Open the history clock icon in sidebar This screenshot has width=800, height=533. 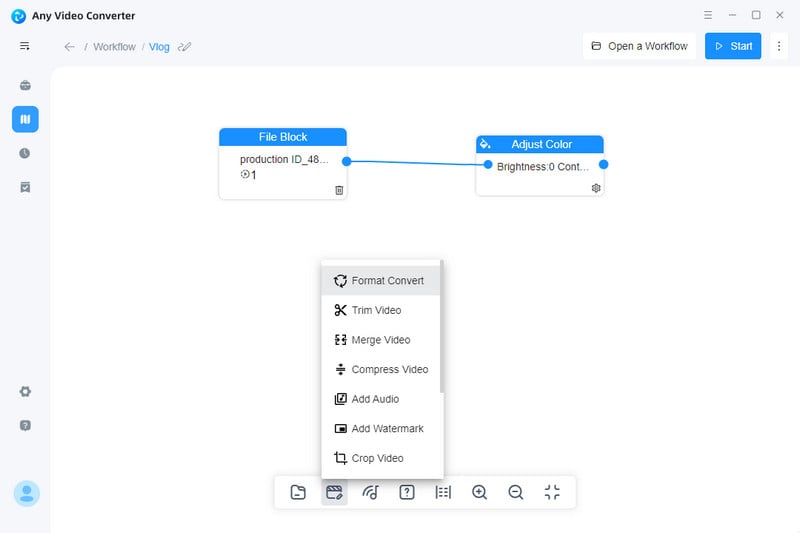click(24, 153)
